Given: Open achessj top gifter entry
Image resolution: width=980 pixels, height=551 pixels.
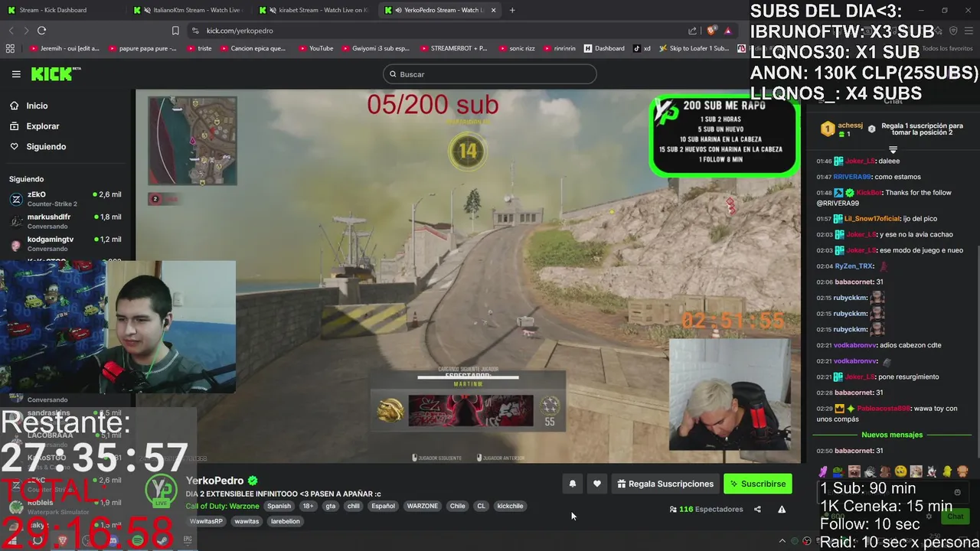Looking at the screenshot, I should (842, 129).
